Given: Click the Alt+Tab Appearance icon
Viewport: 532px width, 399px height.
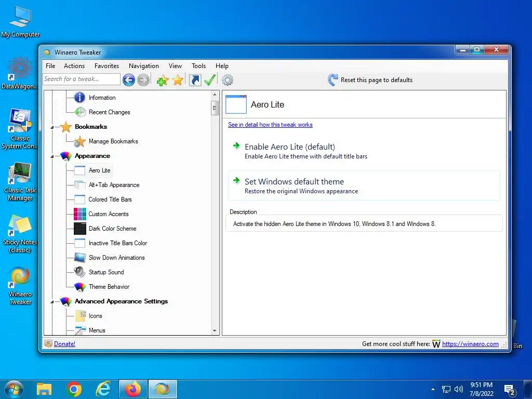Looking at the screenshot, I should (x=79, y=185).
